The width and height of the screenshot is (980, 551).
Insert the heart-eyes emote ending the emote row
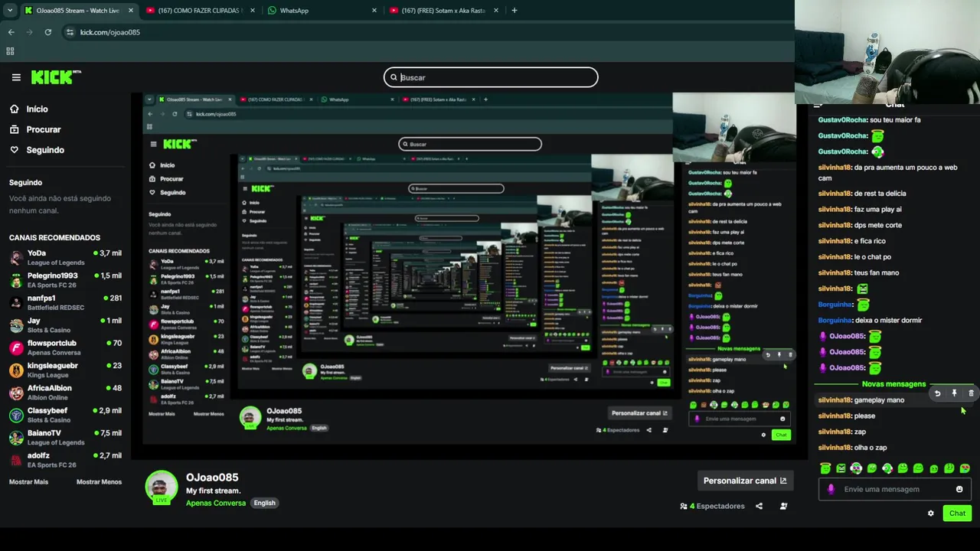tap(965, 468)
